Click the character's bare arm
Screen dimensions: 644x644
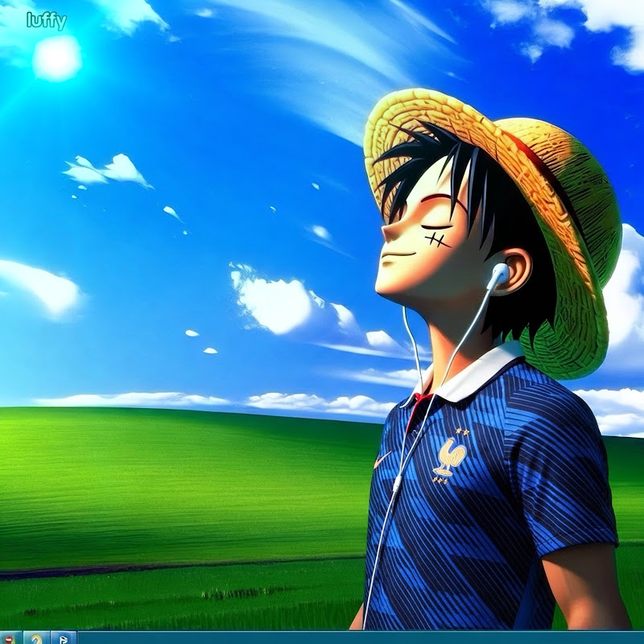[585, 588]
